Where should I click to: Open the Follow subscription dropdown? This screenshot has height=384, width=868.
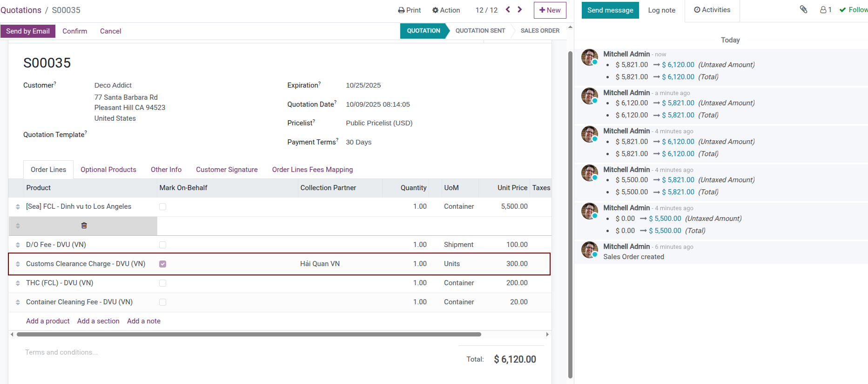tap(854, 10)
